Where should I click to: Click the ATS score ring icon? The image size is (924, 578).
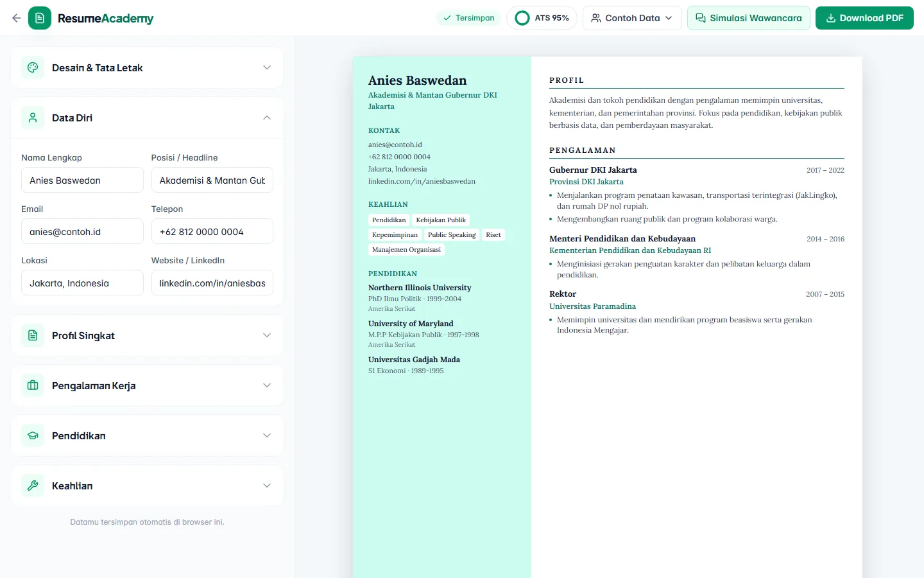tap(522, 18)
